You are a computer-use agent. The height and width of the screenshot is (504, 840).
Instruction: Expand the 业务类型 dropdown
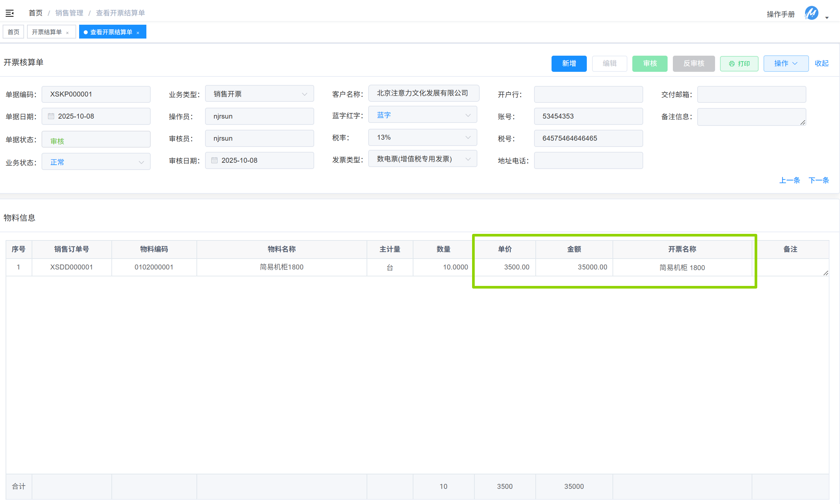[304, 94]
